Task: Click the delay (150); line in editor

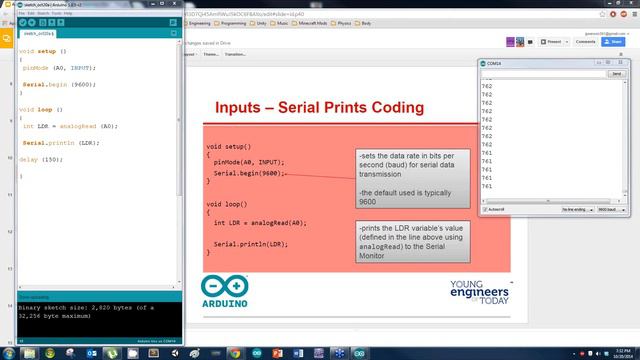Action: [41, 160]
